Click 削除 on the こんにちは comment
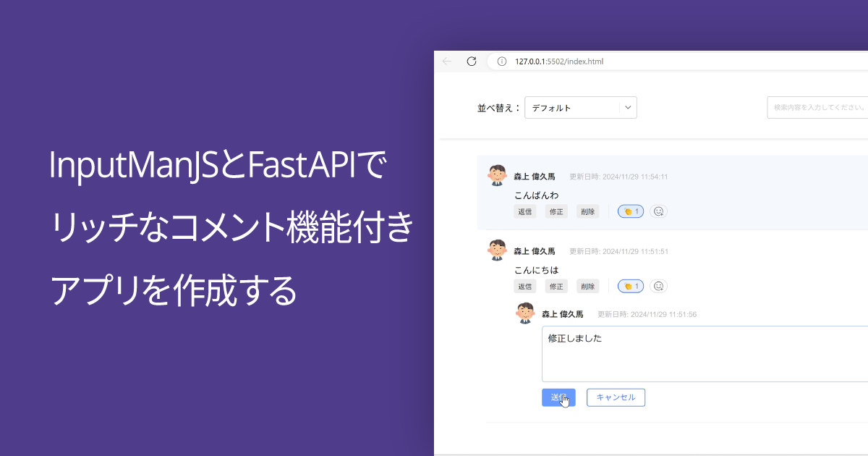868x456 pixels. (x=587, y=286)
